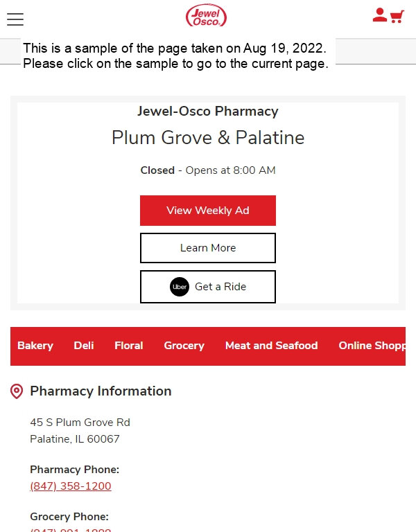The height and width of the screenshot is (532, 416).
Task: Select the Meat and Seafood tab
Action: click(x=271, y=346)
